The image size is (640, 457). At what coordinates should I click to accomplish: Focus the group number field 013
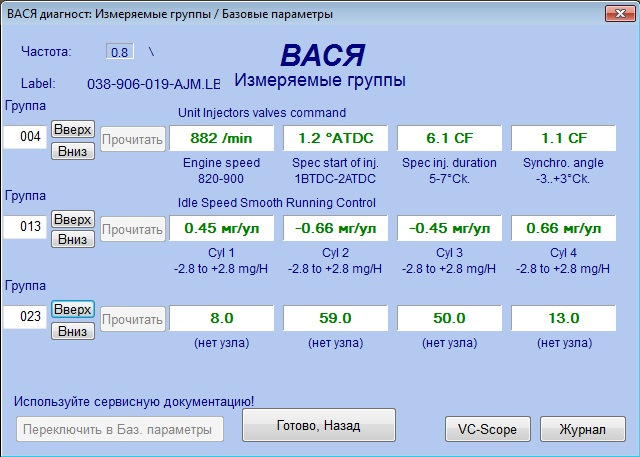pos(26,227)
